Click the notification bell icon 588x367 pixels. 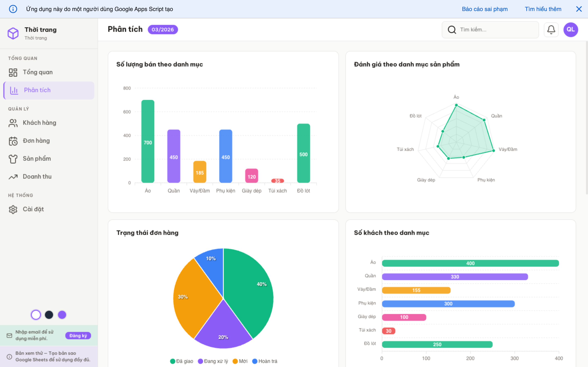pos(551,30)
